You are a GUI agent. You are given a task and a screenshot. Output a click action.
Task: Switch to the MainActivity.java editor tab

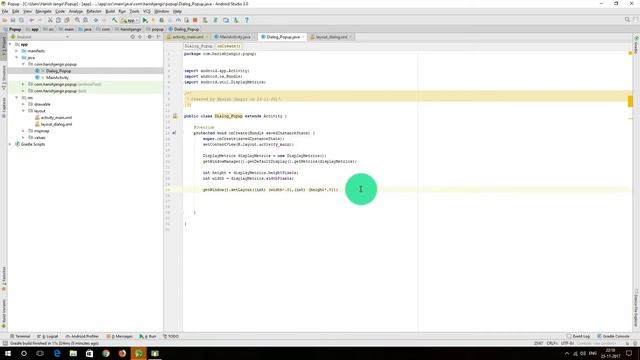[235, 37]
